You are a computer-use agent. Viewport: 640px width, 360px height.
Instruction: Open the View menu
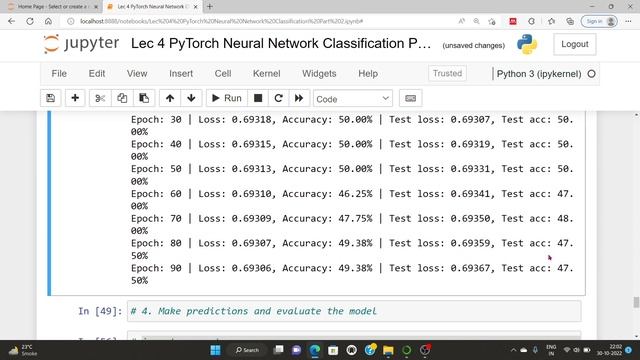[137, 73]
